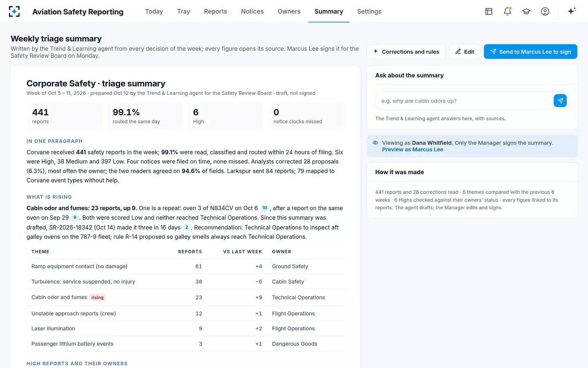This screenshot has height=368, width=588.
Task: Select the Turbulence: service suspended, no injury row
Action: coord(186,282)
